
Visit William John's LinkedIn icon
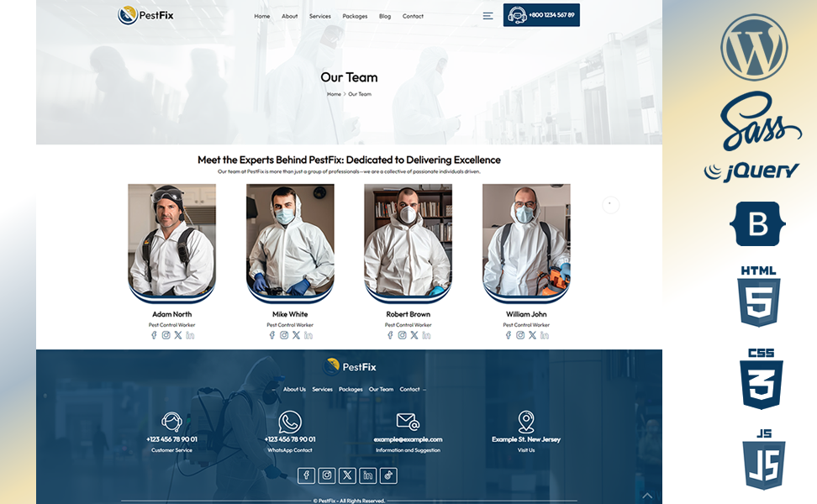pos(545,335)
